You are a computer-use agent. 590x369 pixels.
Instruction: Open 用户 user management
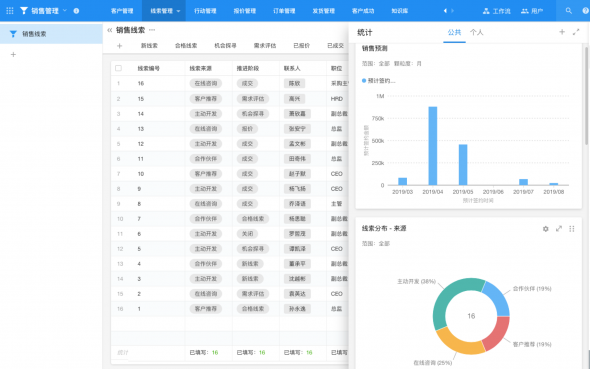tap(532, 11)
